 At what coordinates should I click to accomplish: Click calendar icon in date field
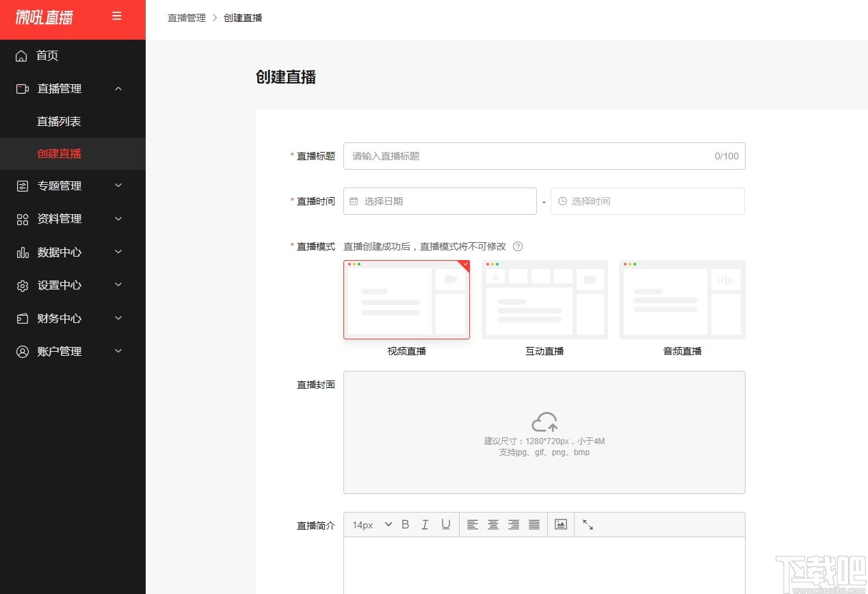point(354,201)
